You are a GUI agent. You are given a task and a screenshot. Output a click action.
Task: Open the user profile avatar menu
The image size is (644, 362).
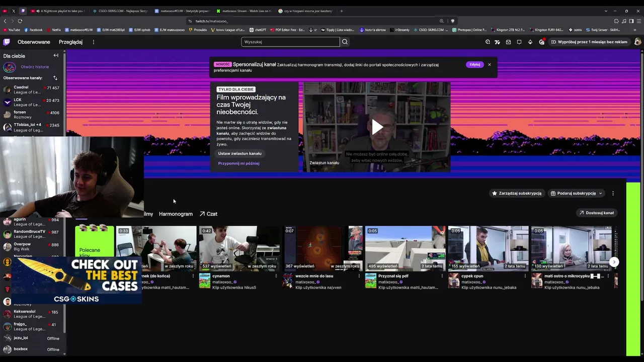(x=637, y=42)
